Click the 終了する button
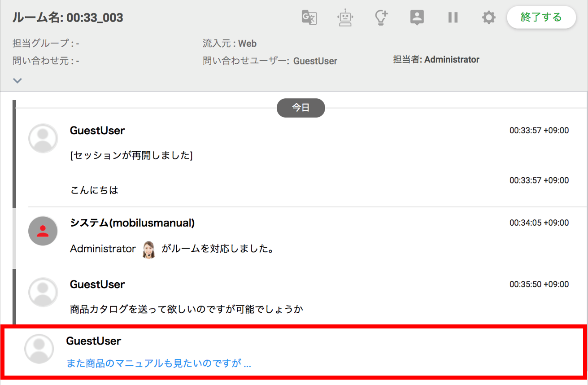Image resolution: width=588 pixels, height=385 pixels. 541,17
